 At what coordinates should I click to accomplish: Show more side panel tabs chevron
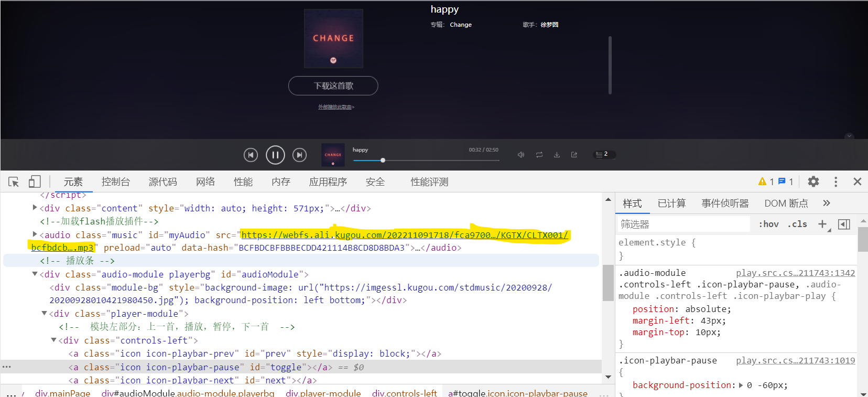(x=827, y=203)
